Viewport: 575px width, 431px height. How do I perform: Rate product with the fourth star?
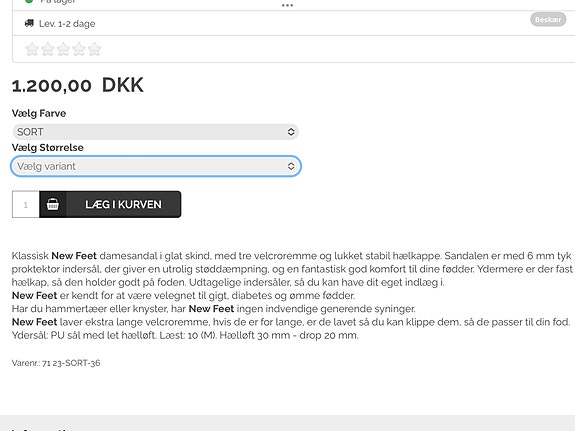79,49
